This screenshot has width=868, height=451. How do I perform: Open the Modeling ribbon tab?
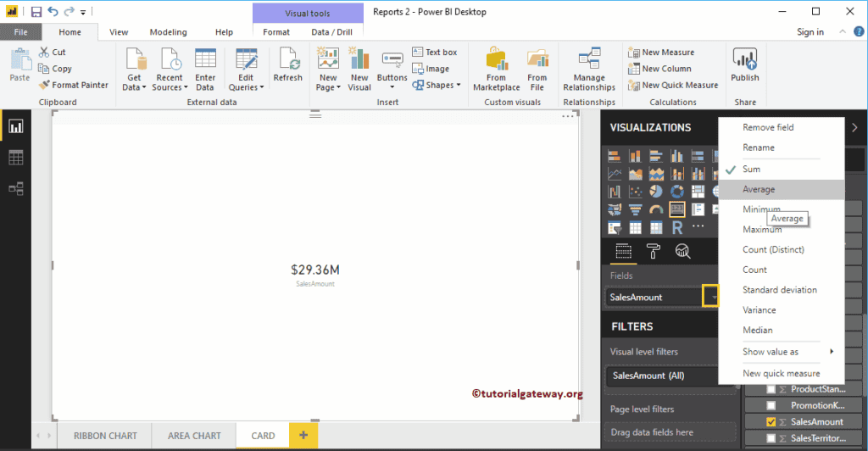pos(169,32)
